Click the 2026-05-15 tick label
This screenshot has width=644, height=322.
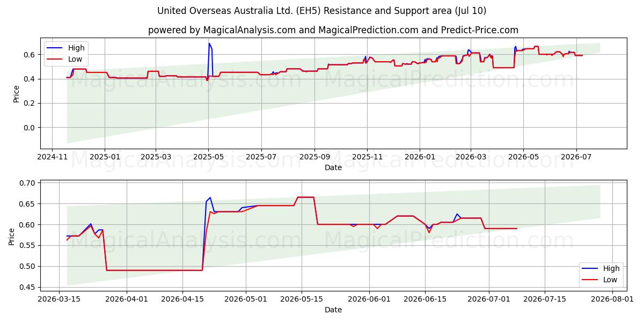click(x=301, y=299)
